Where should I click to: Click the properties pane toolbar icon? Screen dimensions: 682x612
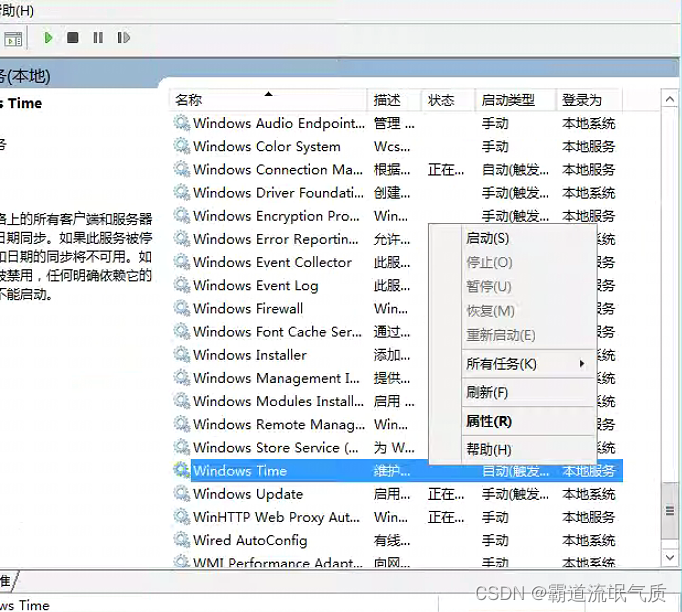13,39
